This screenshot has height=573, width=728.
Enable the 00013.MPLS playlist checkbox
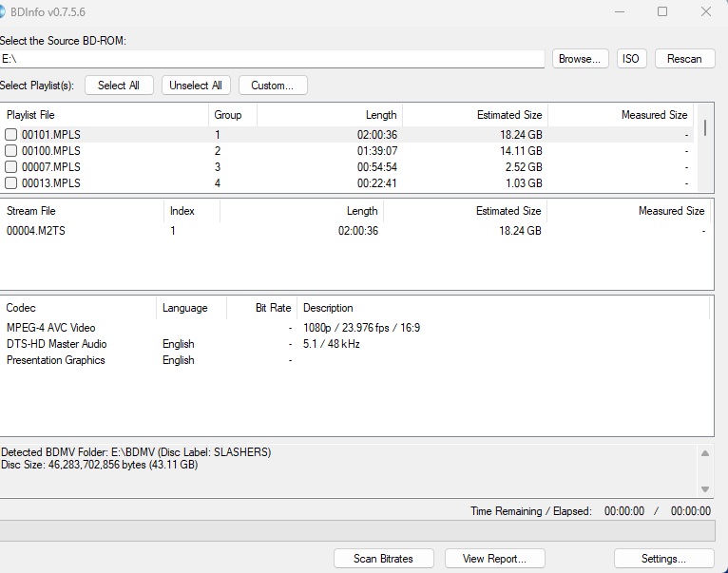10,183
